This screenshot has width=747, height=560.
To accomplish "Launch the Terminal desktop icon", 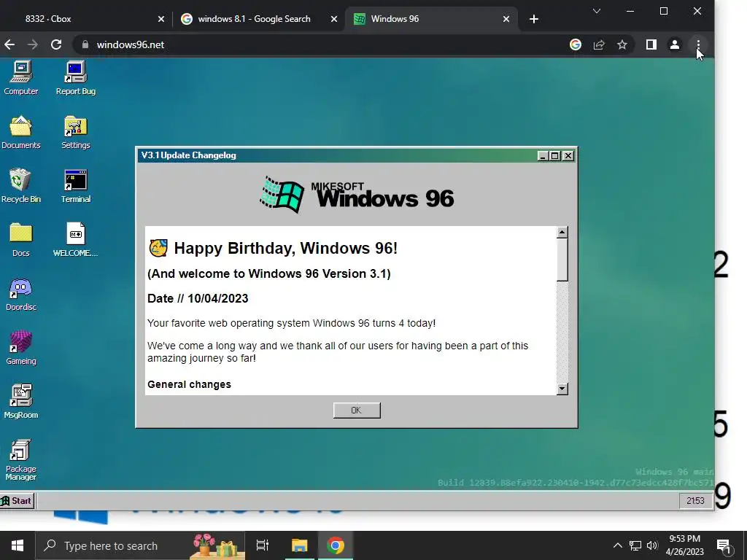I will [x=75, y=186].
